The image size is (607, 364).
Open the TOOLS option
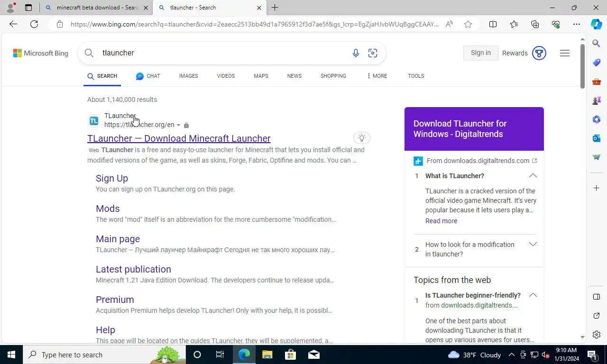[x=416, y=76]
